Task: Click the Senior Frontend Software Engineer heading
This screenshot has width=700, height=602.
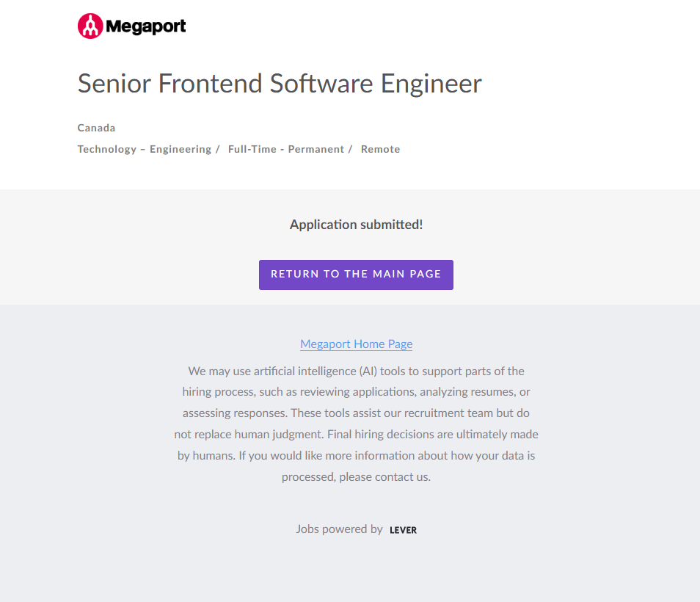Action: click(280, 84)
